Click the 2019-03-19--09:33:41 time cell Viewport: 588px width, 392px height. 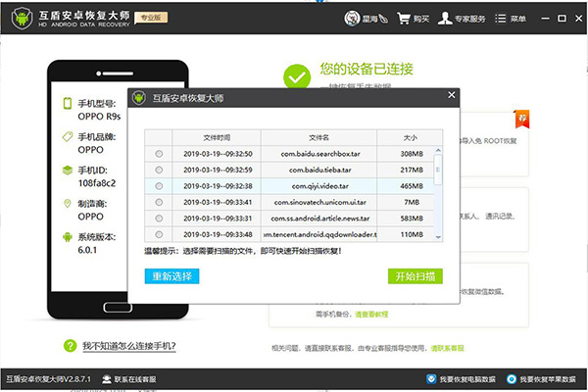[x=218, y=202]
